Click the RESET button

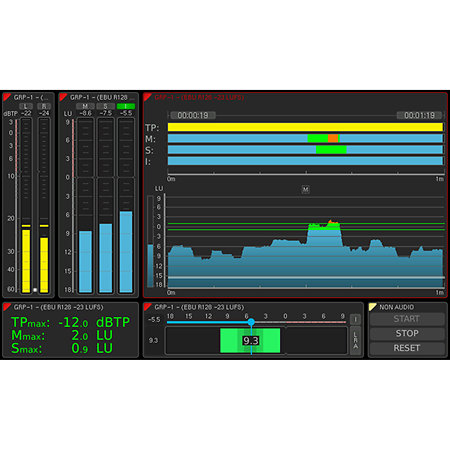pos(407,348)
